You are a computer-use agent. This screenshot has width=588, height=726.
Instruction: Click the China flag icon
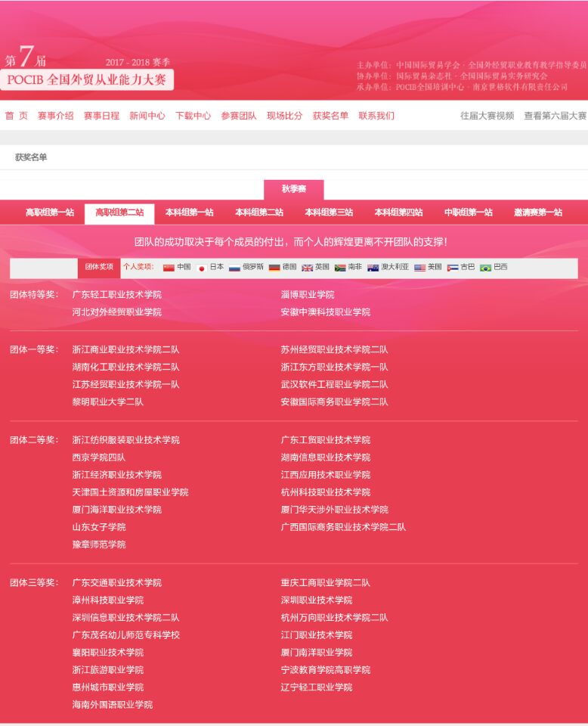[x=169, y=268]
